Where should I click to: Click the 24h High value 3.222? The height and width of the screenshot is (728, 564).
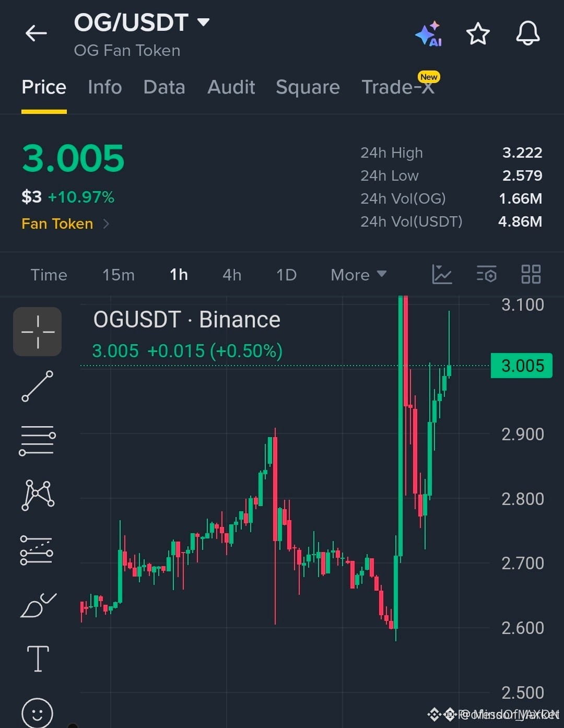pyautogui.click(x=522, y=152)
